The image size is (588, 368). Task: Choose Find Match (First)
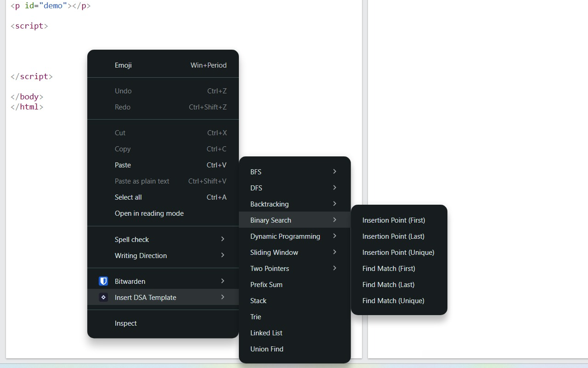399,269
